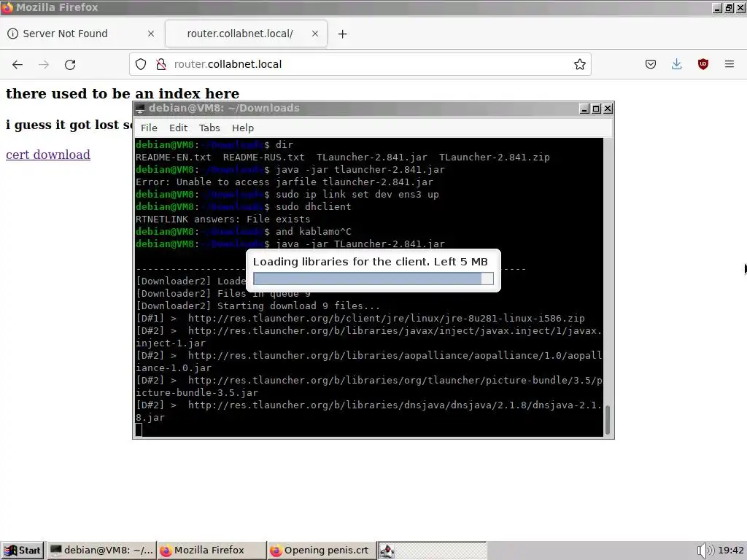747x560 pixels.
Task: Select the Java application taskbar entry
Action: [432, 551]
